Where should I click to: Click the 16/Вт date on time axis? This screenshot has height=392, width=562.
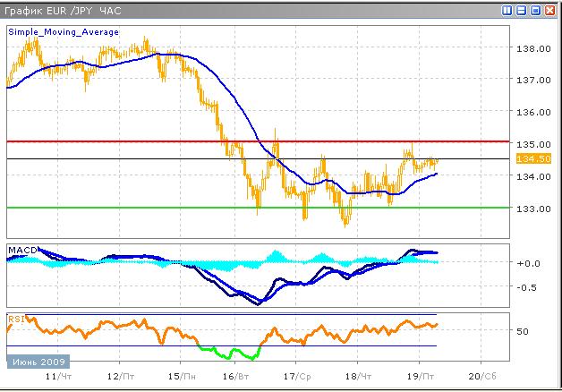pyautogui.click(x=235, y=378)
